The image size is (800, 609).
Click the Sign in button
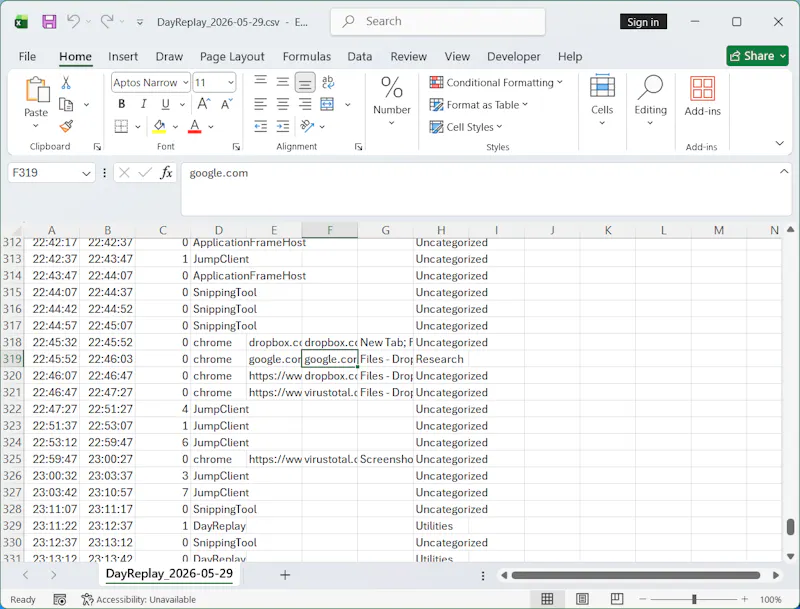coord(643,22)
